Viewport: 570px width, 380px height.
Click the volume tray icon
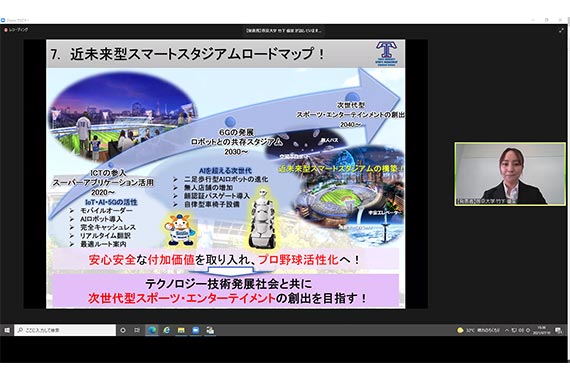(x=521, y=330)
